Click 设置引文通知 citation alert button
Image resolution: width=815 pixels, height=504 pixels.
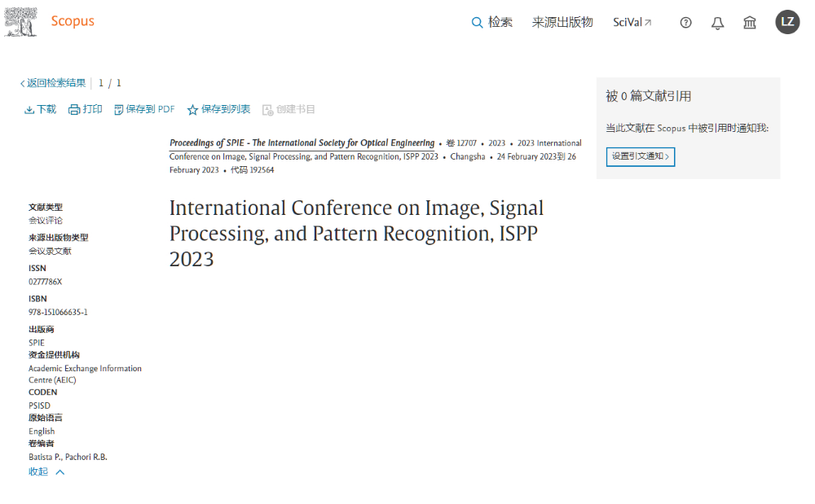(641, 157)
